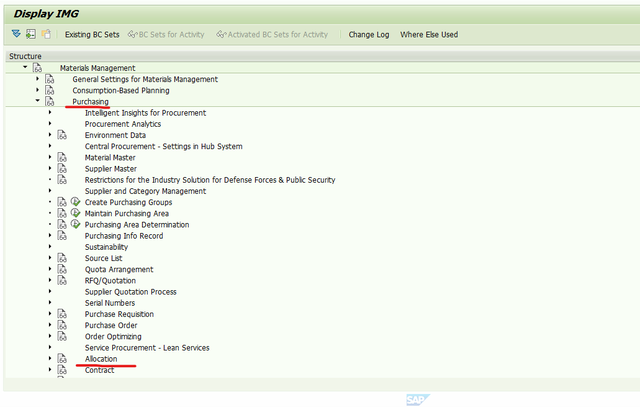Open documentation icon for Purchase Requisition
This screenshot has width=640, height=407.
pyautogui.click(x=62, y=314)
